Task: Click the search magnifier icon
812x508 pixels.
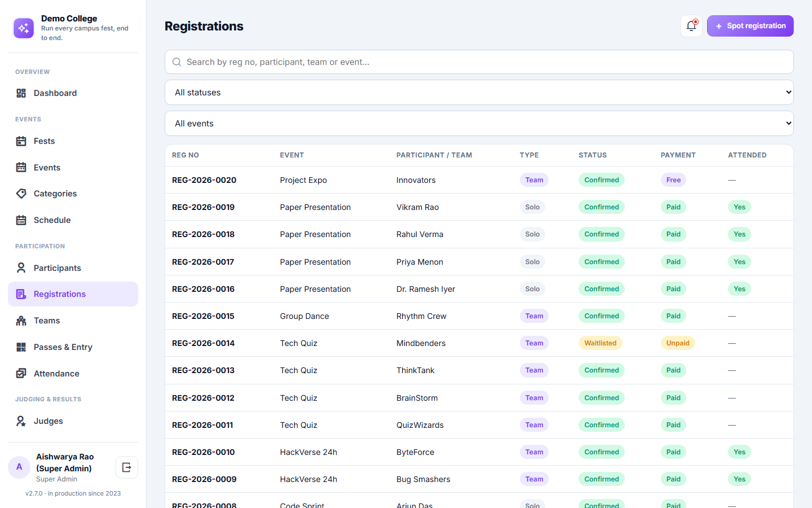Action: pyautogui.click(x=177, y=62)
